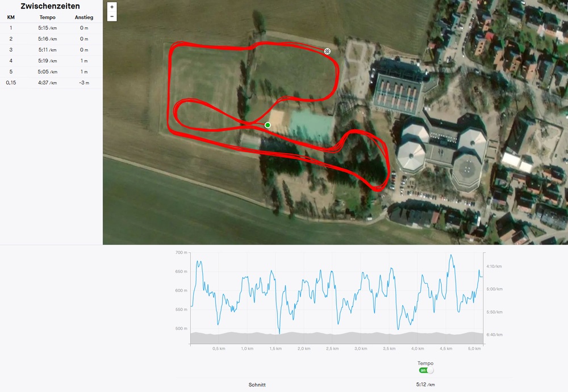Click the Zwischenzeiten heading
This screenshot has height=392, width=568.
(x=50, y=6)
